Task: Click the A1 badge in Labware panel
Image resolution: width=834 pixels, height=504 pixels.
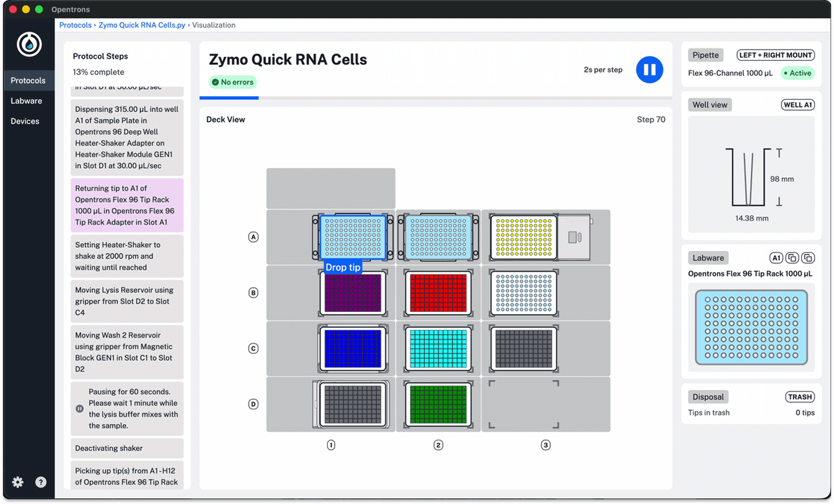Action: point(776,258)
